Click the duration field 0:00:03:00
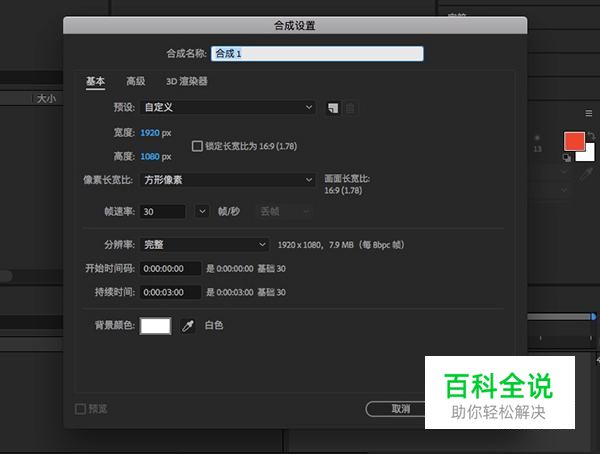600x454 pixels. 170,292
